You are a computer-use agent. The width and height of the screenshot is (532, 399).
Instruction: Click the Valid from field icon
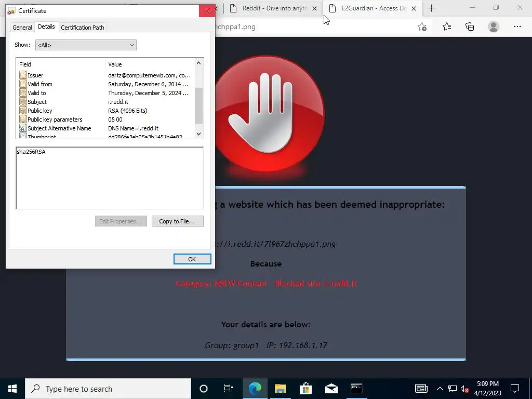tap(23, 84)
